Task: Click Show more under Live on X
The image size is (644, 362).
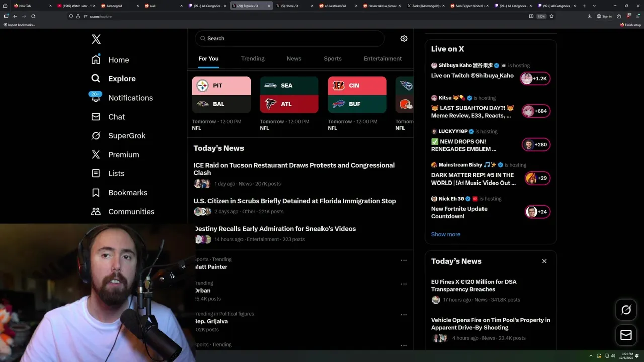Action: 445,234
